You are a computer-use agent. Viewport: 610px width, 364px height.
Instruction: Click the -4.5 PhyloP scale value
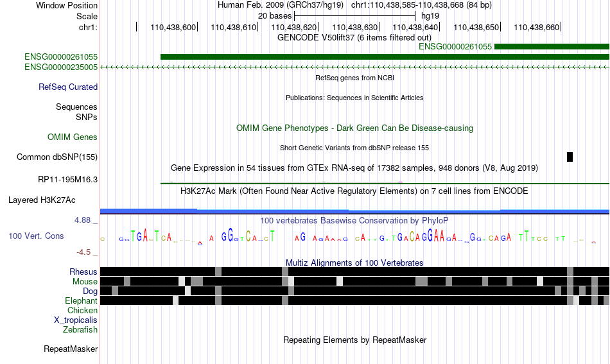[83, 252]
